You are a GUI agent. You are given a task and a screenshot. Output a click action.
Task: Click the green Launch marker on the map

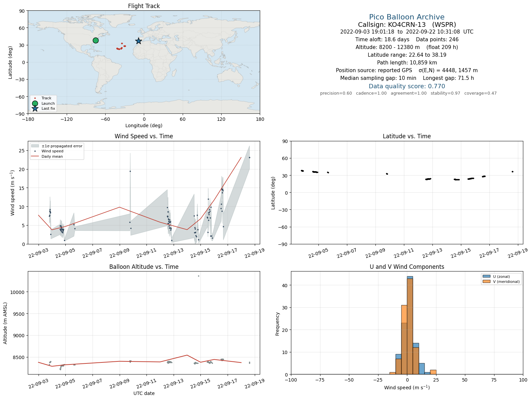pyautogui.click(x=96, y=40)
